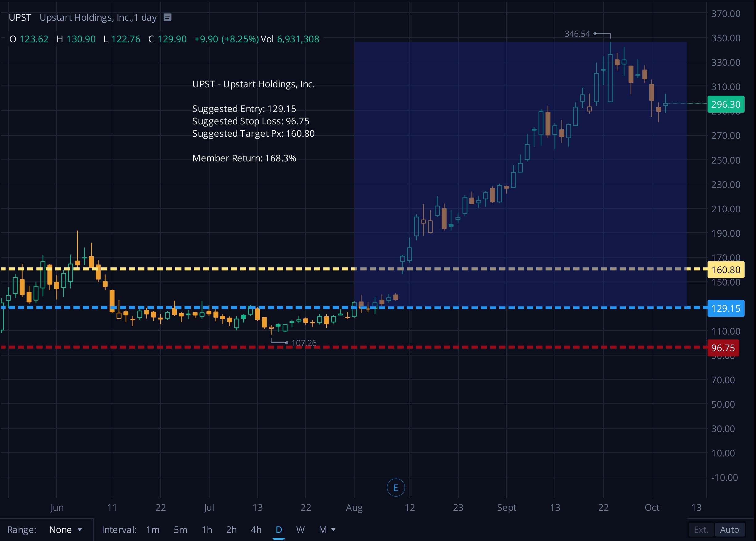Select the daily 'D' interval

(x=279, y=530)
